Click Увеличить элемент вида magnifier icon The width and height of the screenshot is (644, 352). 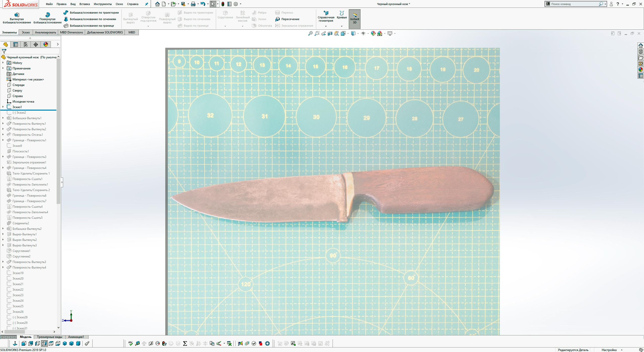click(317, 33)
